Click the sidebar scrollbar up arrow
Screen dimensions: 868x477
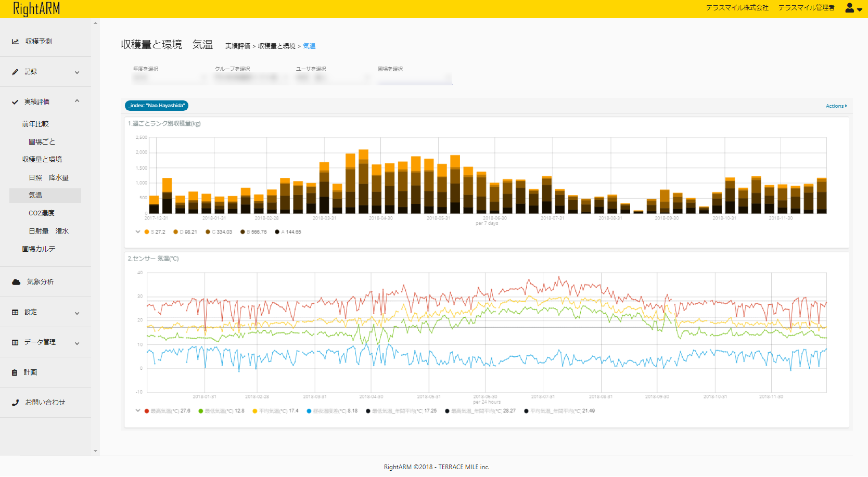95,23
